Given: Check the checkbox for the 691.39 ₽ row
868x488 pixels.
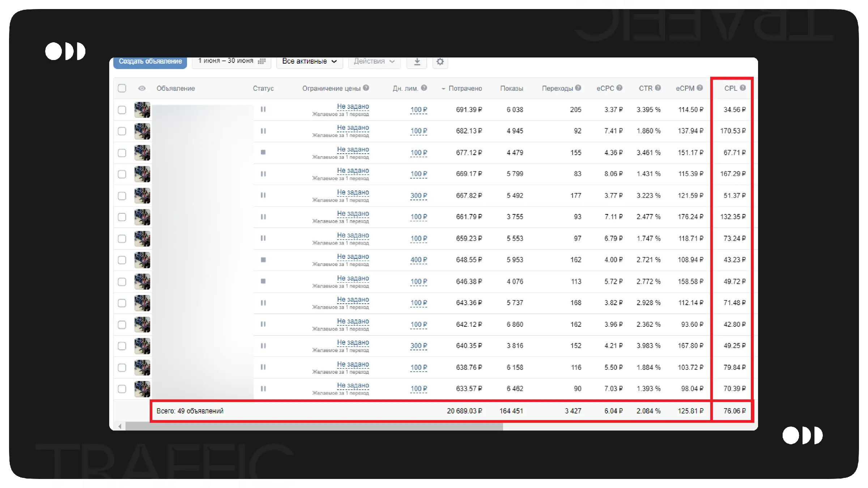Looking at the screenshot, I should 122,110.
